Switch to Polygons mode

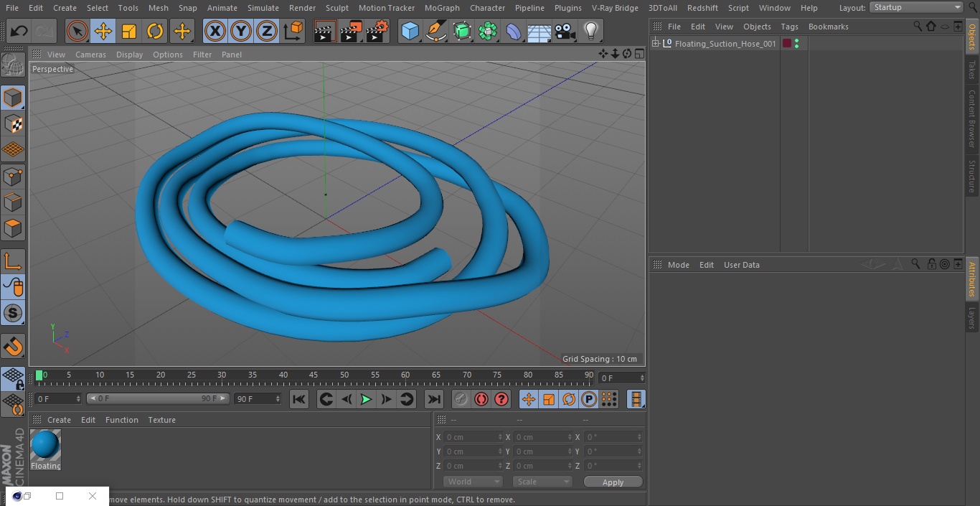tap(13, 228)
